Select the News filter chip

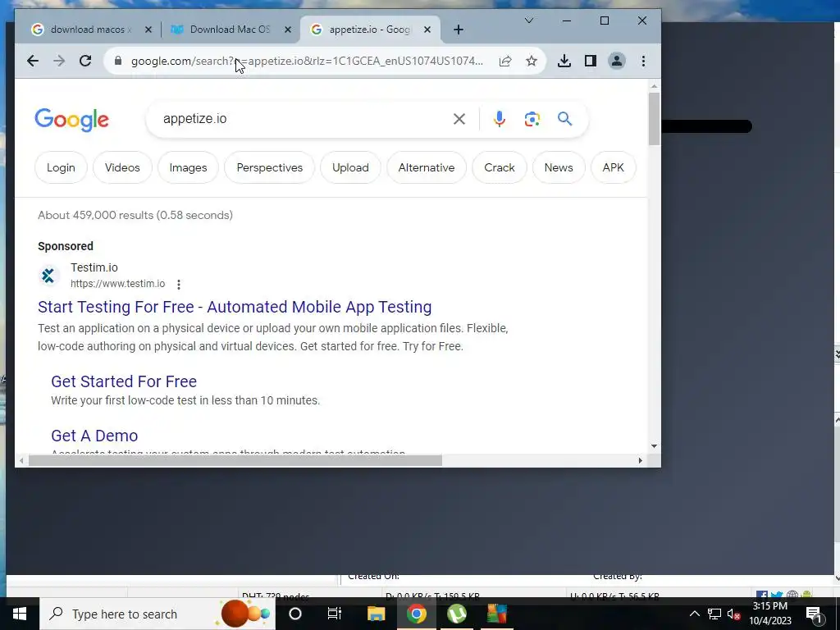click(558, 167)
